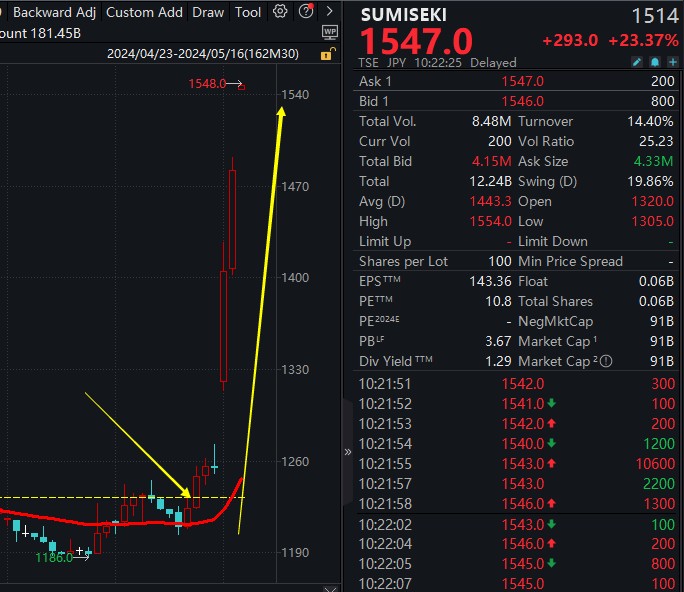Click Total Vol. value 8.48M
This screenshot has height=592, width=684.
pyautogui.click(x=491, y=121)
